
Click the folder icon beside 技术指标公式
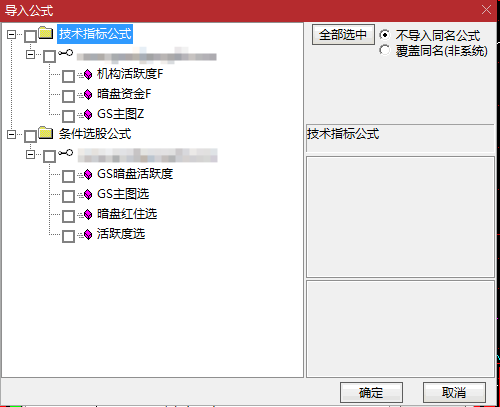[x=45, y=33]
